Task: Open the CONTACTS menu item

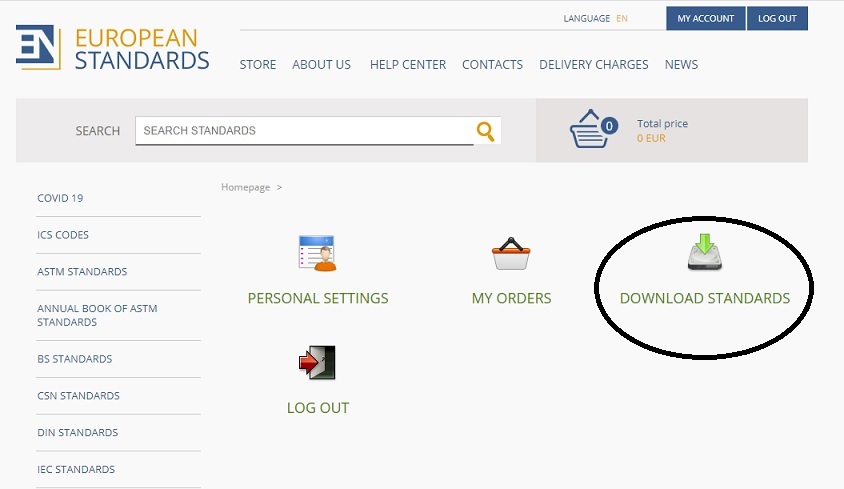Action: coord(493,65)
